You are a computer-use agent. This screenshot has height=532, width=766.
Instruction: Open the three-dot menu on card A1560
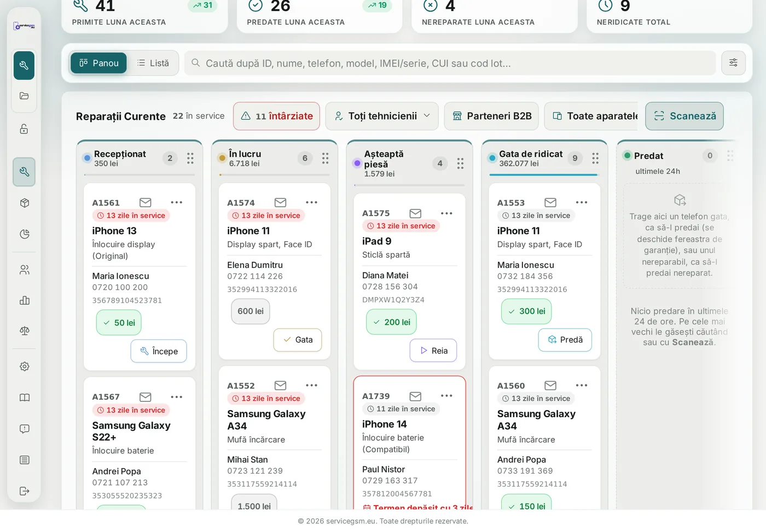coord(582,385)
